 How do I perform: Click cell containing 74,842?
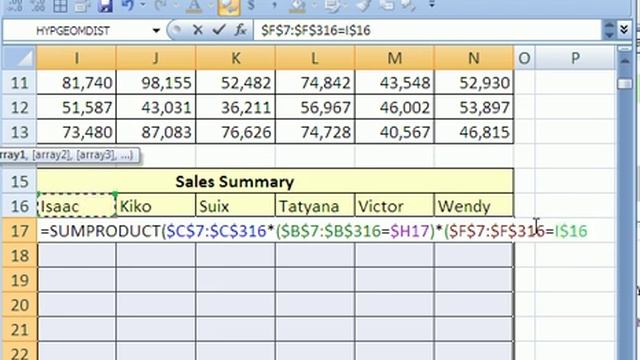pyautogui.click(x=315, y=83)
